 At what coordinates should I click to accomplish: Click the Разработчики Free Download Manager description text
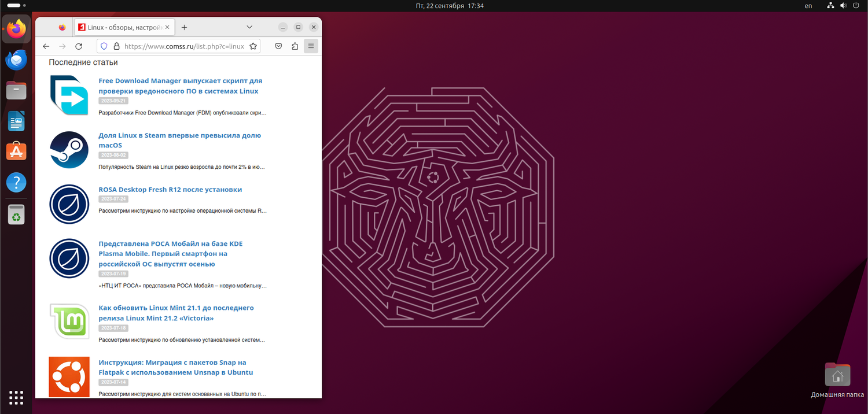click(x=182, y=113)
